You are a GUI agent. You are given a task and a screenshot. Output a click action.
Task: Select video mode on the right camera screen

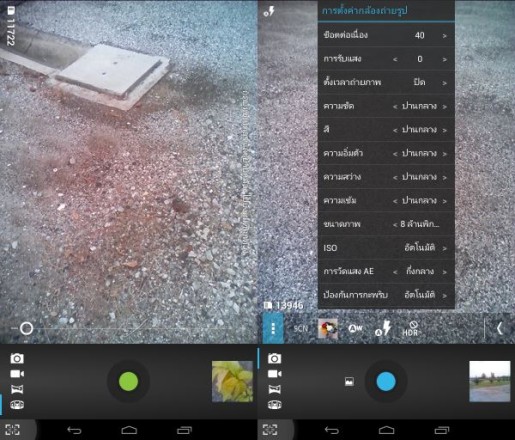click(x=274, y=374)
